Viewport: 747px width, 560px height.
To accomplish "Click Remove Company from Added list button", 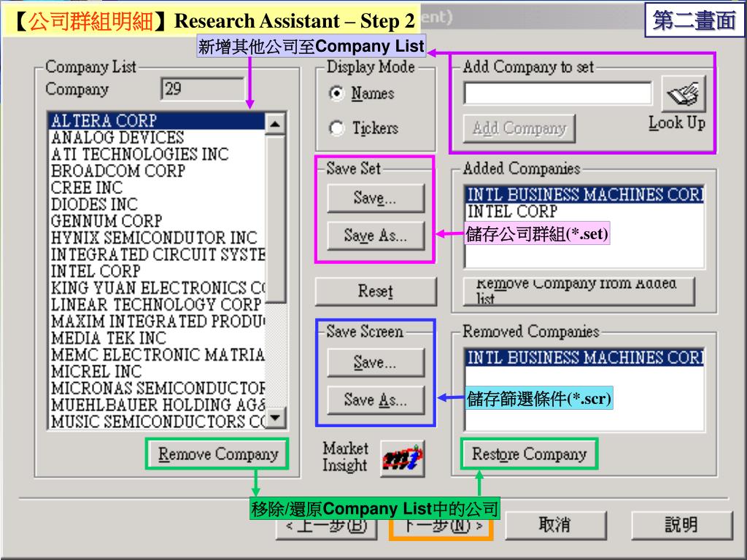I will 578,291.
